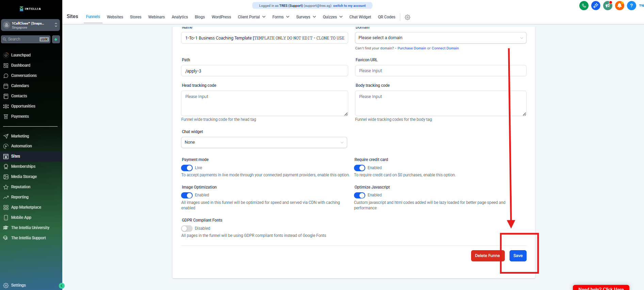The width and height of the screenshot is (644, 290).
Task: Click the Payments sidebar icon
Action: [x=6, y=116]
